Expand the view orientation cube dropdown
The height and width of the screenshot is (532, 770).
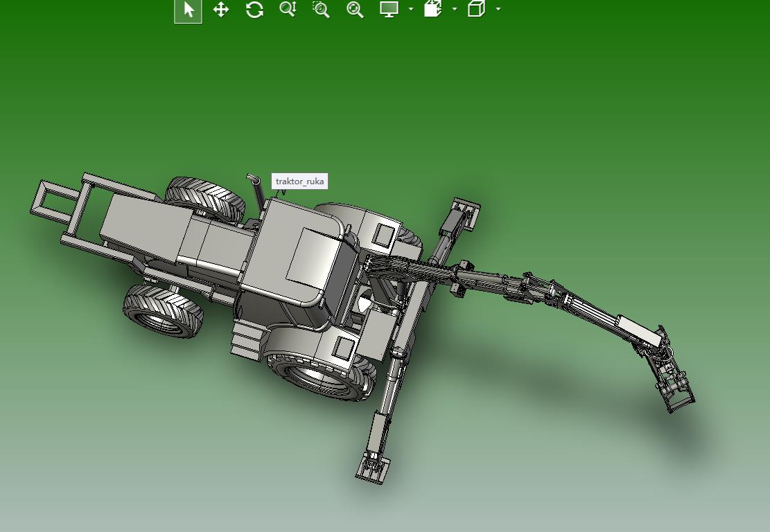[x=498, y=9]
